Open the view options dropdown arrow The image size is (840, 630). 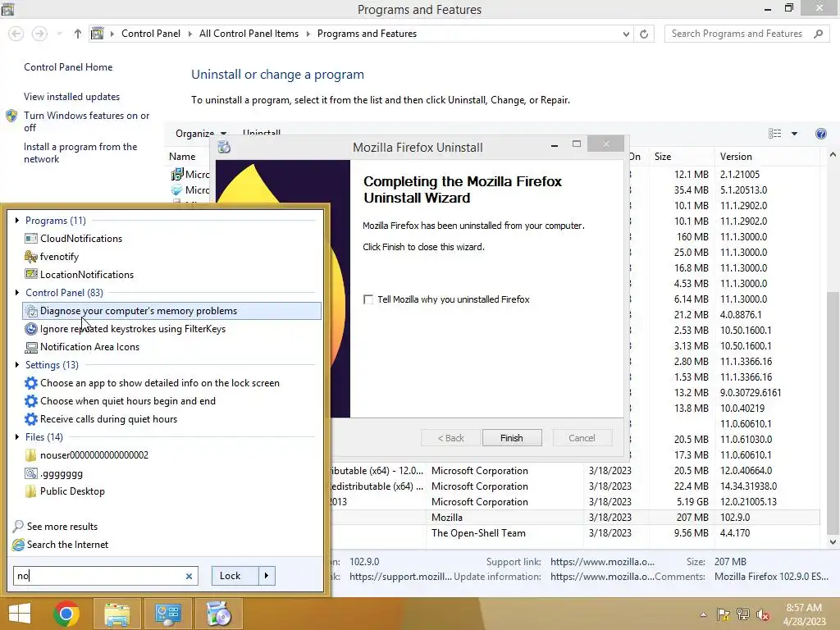(x=794, y=134)
